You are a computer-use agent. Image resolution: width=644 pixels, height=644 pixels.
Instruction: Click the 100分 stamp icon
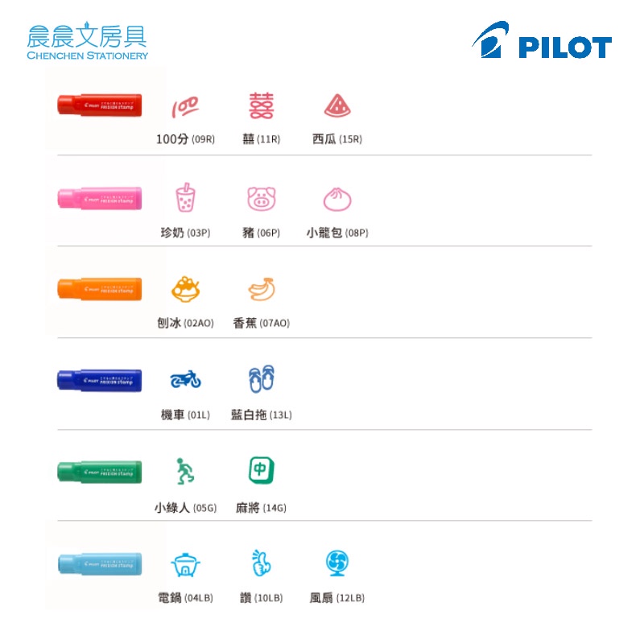(x=185, y=107)
